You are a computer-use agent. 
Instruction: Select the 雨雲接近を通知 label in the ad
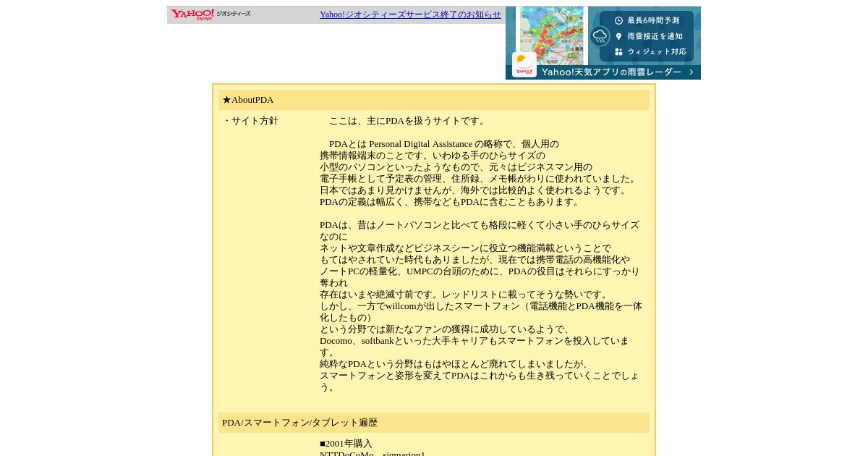(655, 36)
